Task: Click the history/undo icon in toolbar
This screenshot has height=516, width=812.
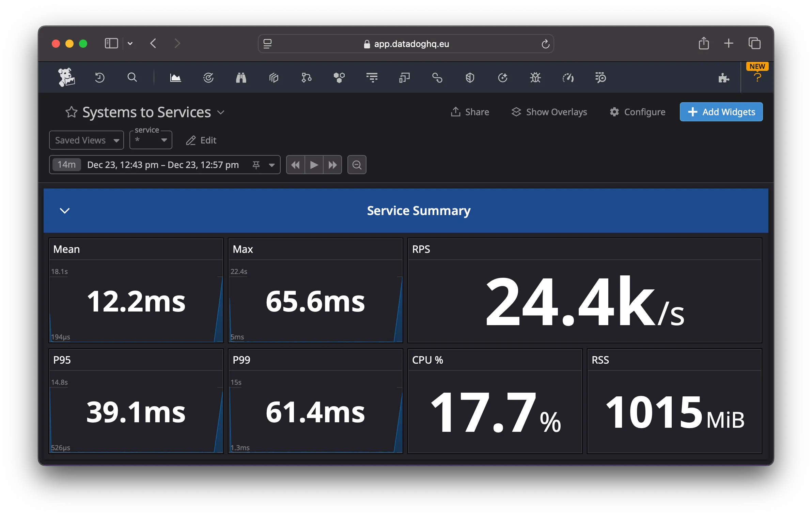Action: (x=100, y=78)
